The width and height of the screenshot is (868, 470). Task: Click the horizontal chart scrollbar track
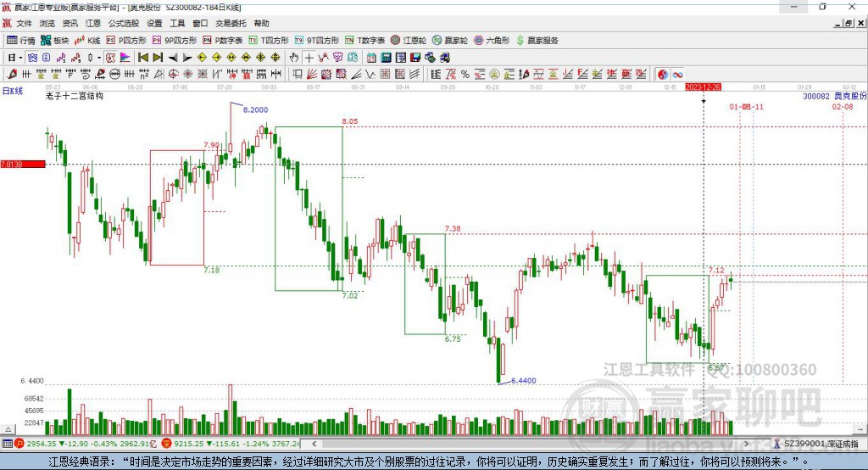531,444
